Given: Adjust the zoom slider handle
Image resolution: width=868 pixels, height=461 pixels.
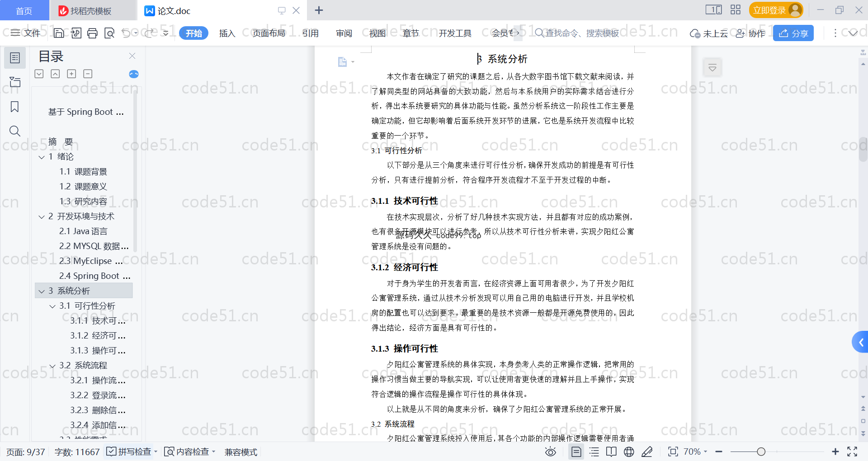Looking at the screenshot, I should coord(761,452).
